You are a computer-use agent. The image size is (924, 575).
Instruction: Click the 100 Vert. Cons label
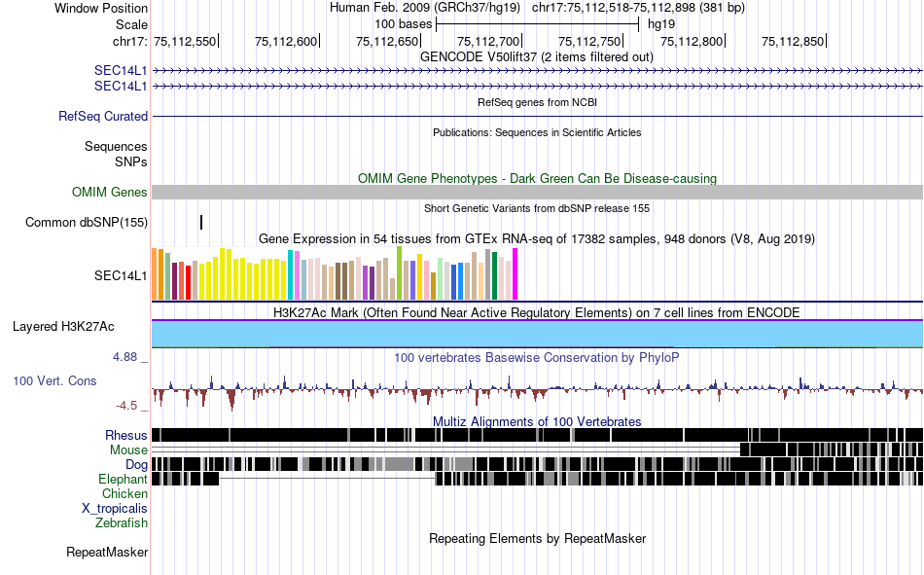tap(54, 381)
